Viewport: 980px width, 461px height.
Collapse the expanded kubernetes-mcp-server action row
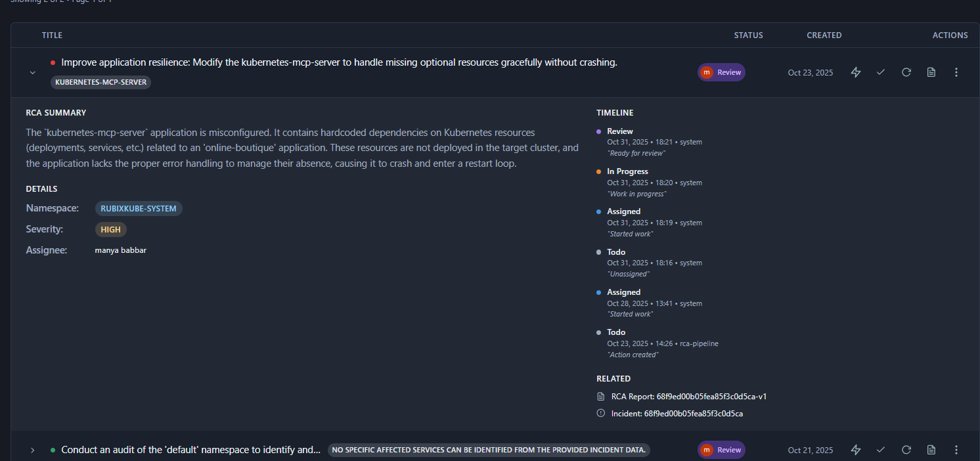point(32,72)
